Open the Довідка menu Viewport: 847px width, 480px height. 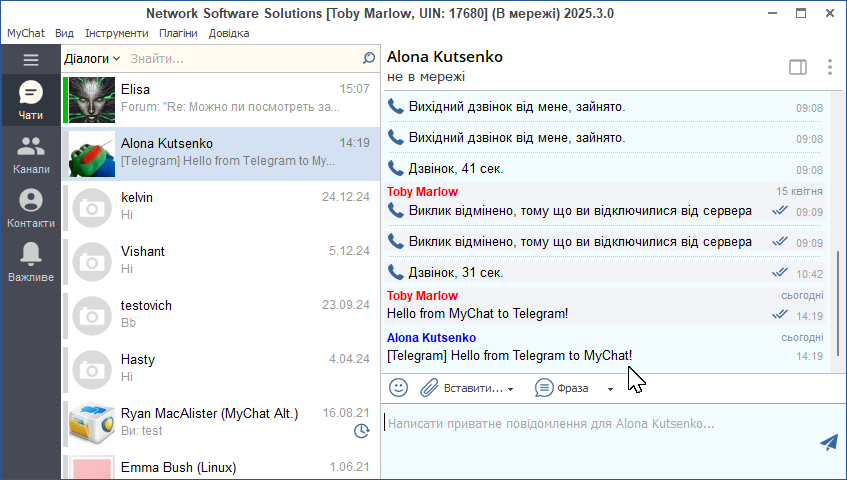click(x=229, y=33)
